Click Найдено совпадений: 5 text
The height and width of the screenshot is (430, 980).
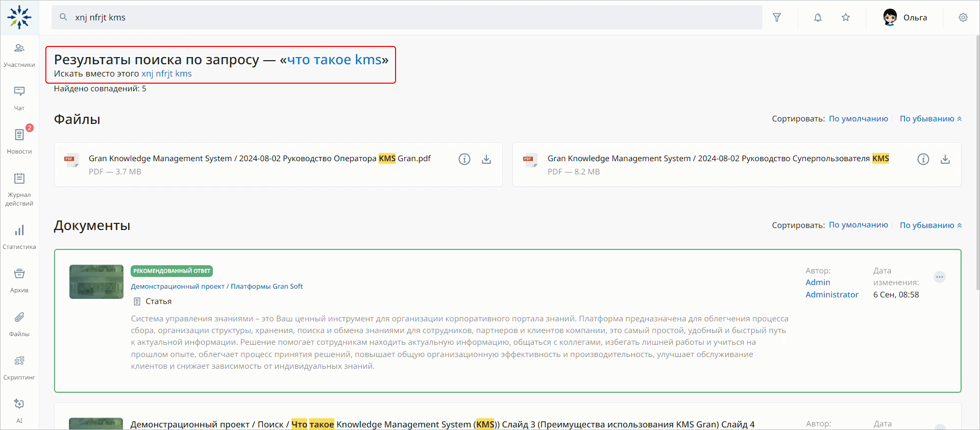click(x=100, y=89)
